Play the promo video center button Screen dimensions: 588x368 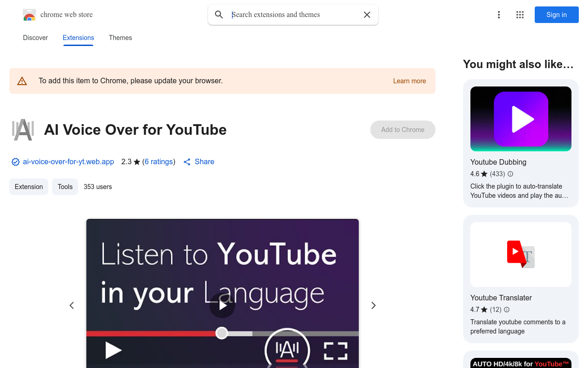[x=222, y=305]
